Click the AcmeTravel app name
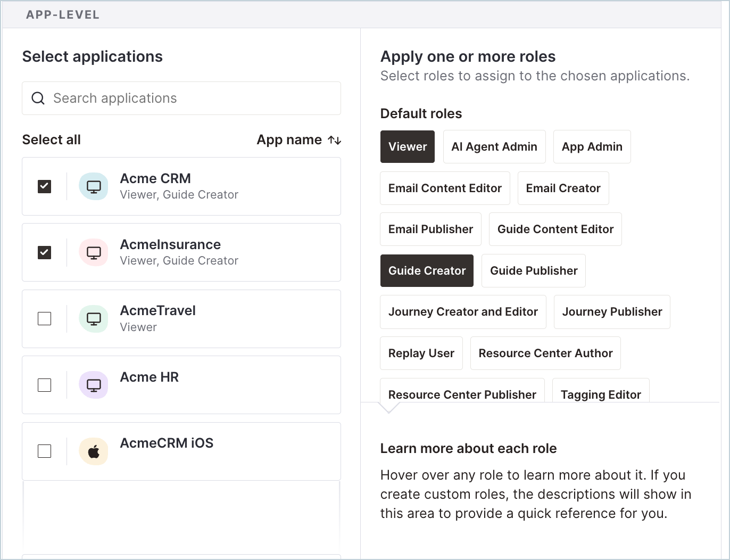This screenshot has width=730, height=560. click(158, 310)
